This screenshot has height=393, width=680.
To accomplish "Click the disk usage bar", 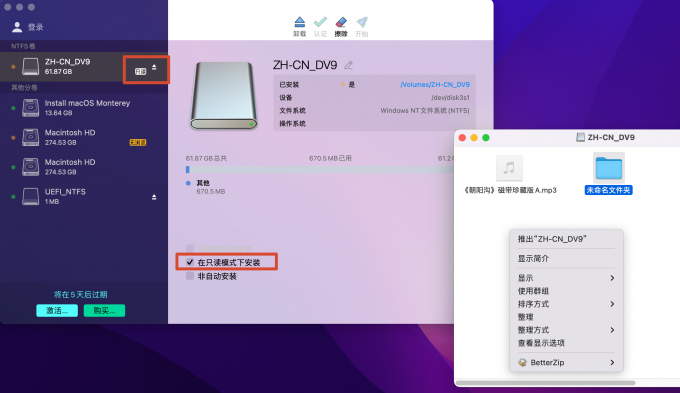I will [x=320, y=170].
